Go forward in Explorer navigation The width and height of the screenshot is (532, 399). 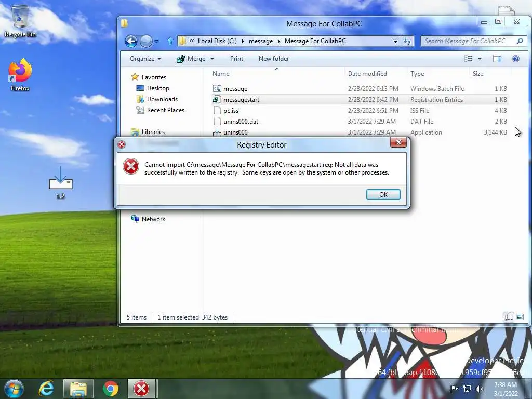pos(146,41)
